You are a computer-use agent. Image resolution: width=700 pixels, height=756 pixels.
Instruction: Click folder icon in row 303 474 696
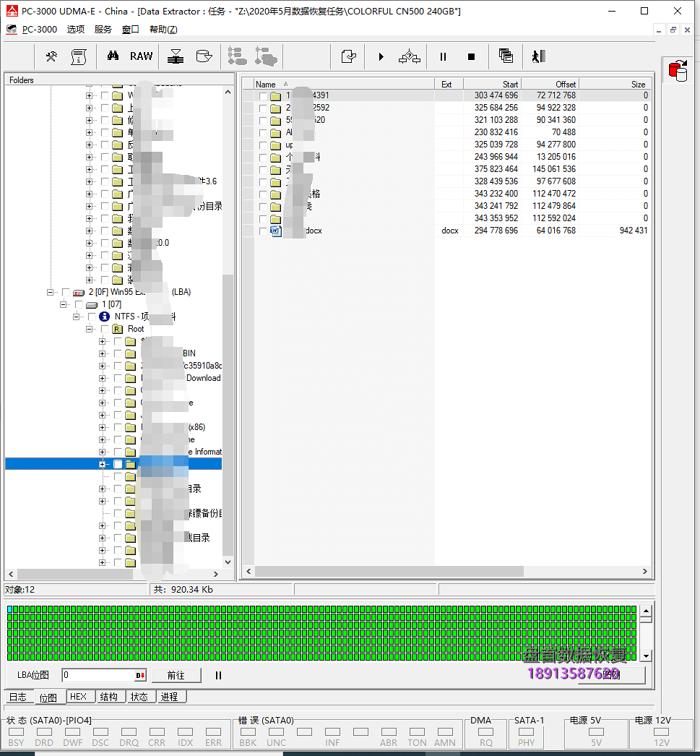pyautogui.click(x=275, y=96)
